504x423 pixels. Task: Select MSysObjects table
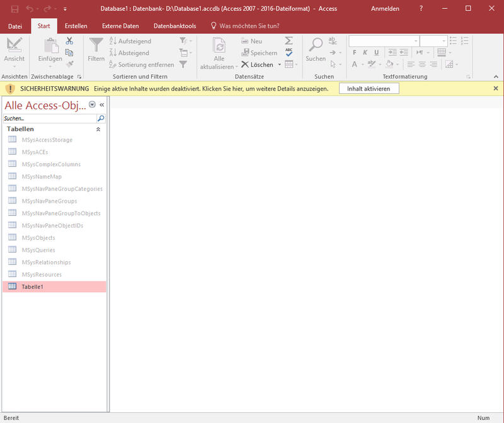point(54,238)
